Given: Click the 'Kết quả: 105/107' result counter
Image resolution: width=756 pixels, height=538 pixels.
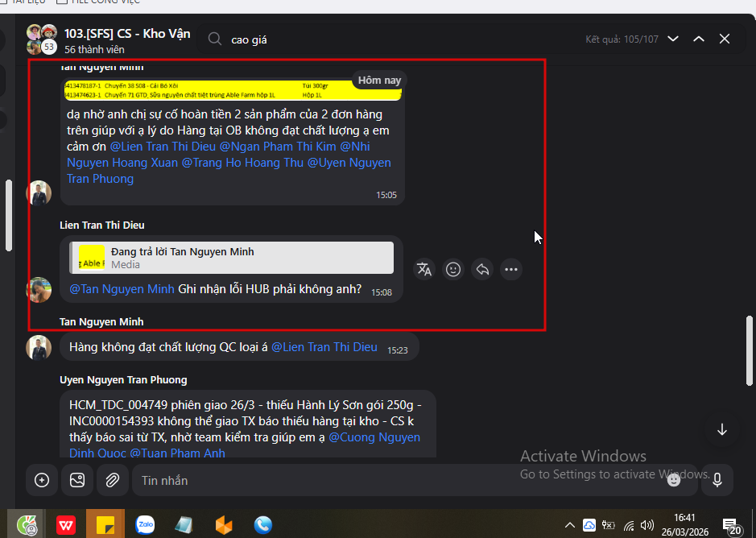Looking at the screenshot, I should click(622, 39).
